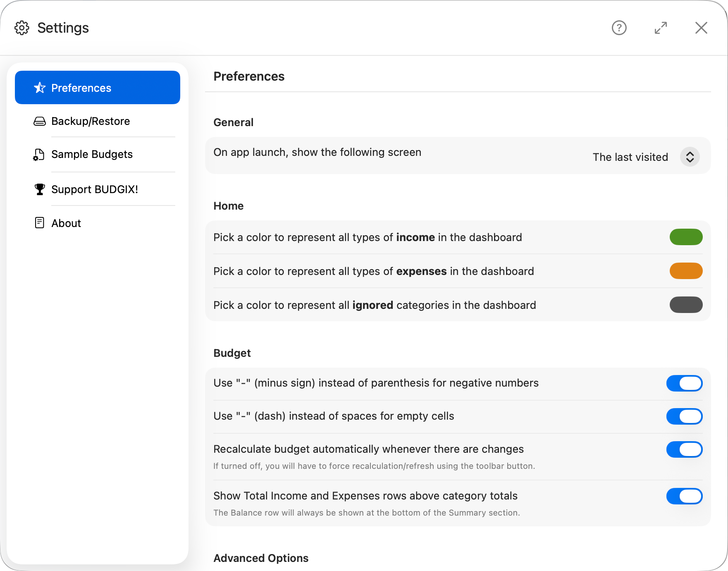Click the gear icon next to Settings title
This screenshot has height=571, width=728.
point(22,28)
